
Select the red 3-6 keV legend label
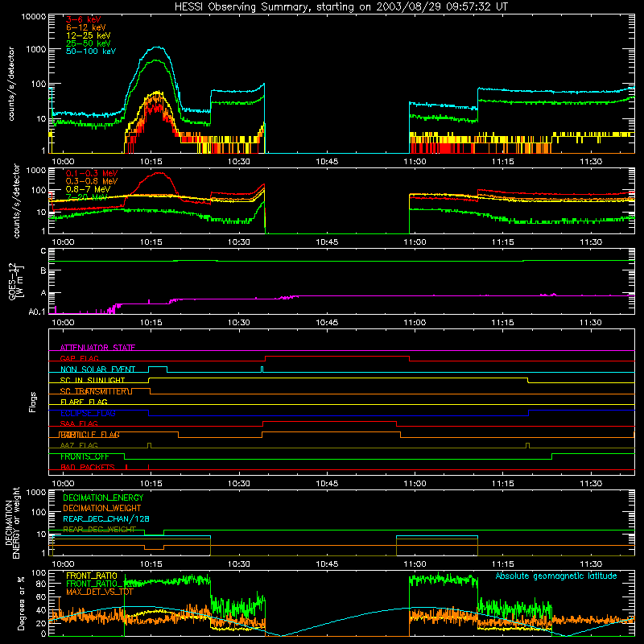(x=84, y=19)
